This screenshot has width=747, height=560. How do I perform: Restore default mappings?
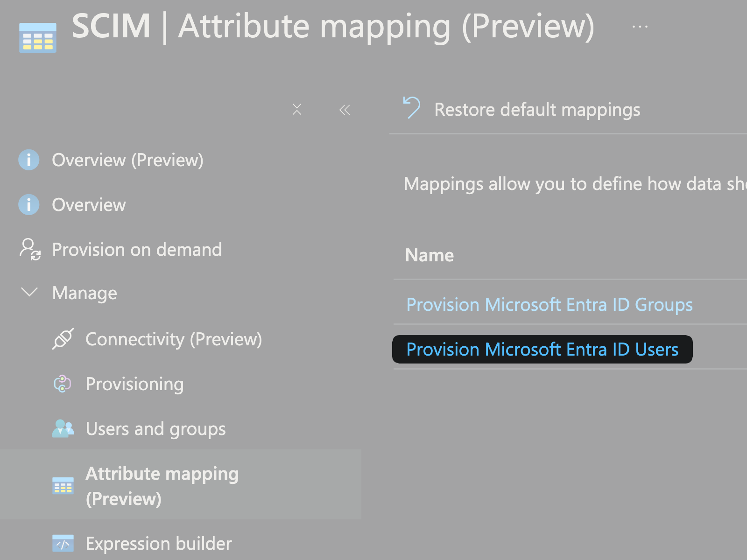537,110
